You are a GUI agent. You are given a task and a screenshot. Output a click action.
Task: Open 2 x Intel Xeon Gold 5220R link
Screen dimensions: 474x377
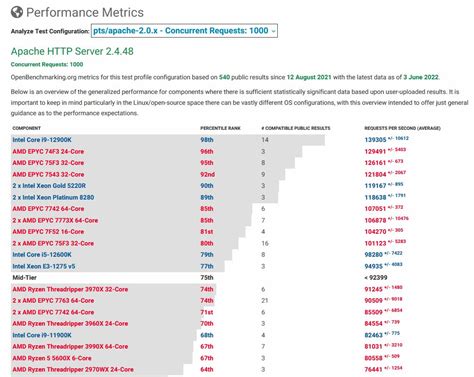[49, 186]
